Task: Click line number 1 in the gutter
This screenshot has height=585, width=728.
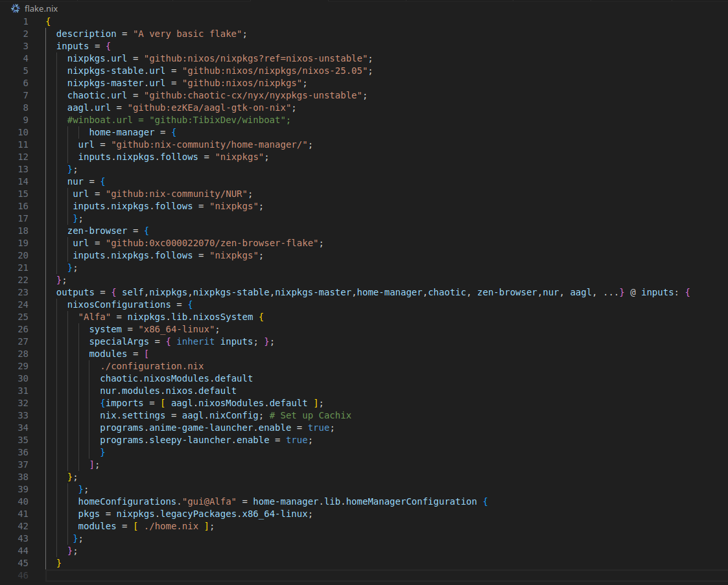Action: 25,21
